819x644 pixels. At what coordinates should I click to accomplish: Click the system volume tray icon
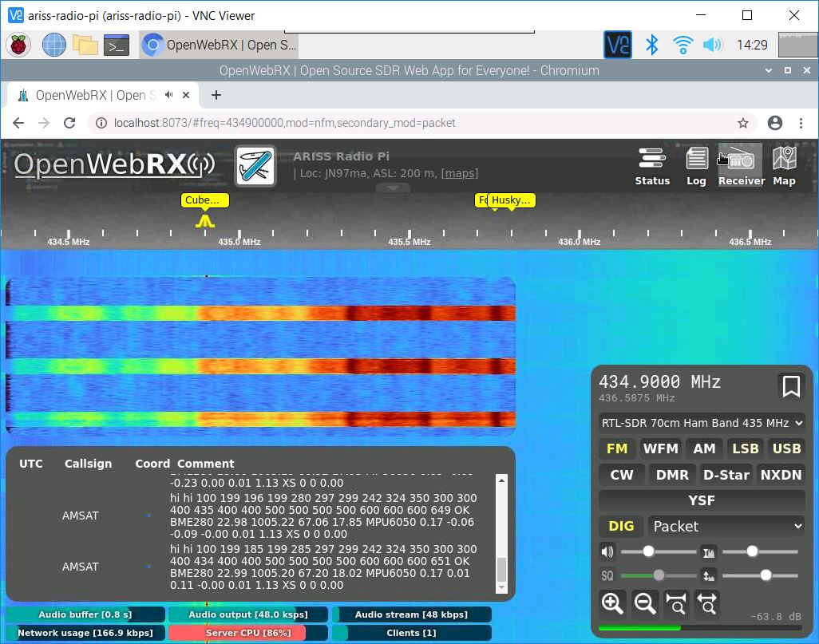point(713,45)
